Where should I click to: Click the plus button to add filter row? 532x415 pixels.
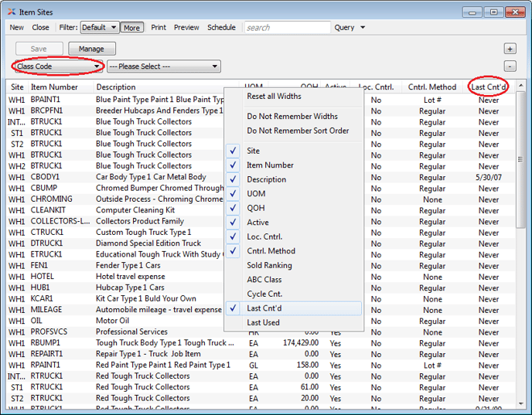(x=510, y=49)
